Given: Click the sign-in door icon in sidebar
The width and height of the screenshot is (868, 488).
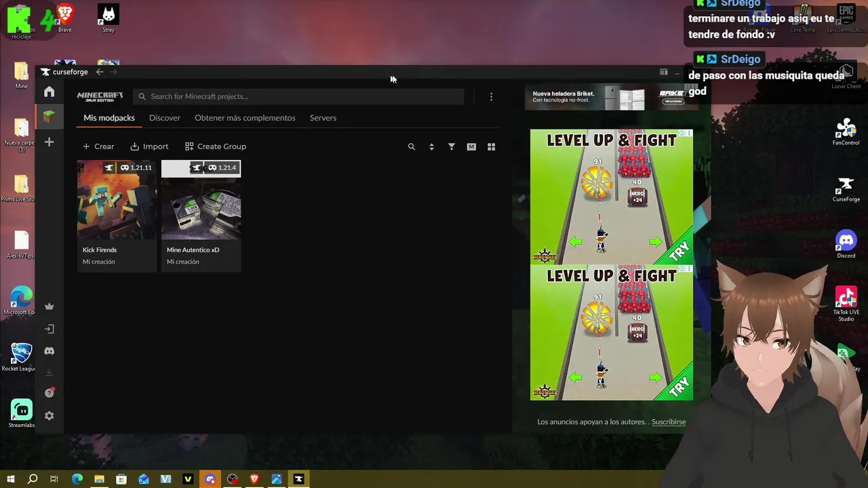Looking at the screenshot, I should 49,329.
